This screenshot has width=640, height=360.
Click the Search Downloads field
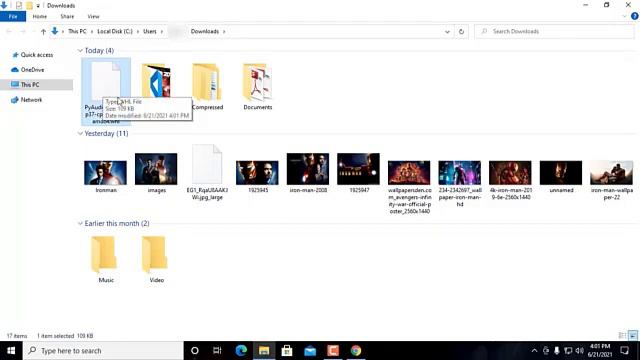tap(554, 31)
